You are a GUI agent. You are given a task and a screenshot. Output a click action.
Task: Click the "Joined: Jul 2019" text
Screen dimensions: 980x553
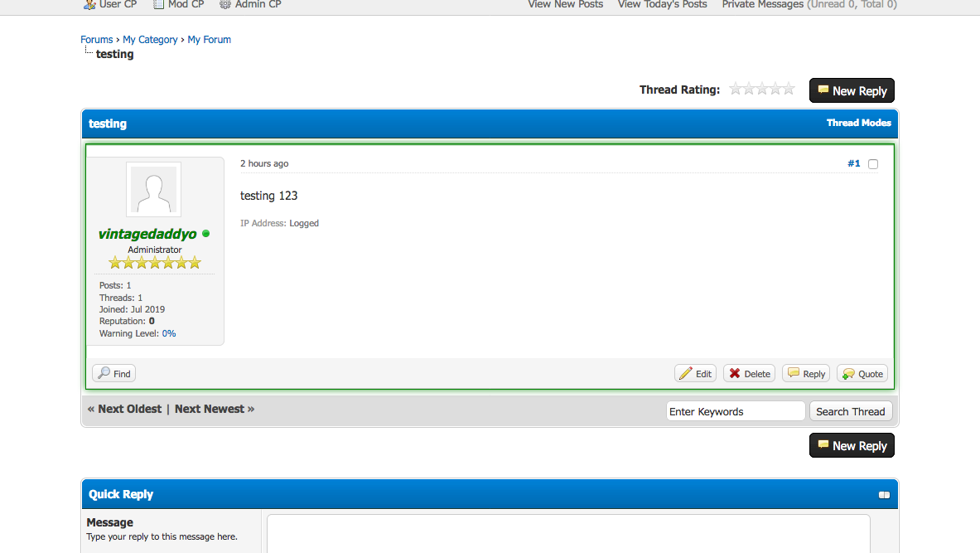pos(132,309)
